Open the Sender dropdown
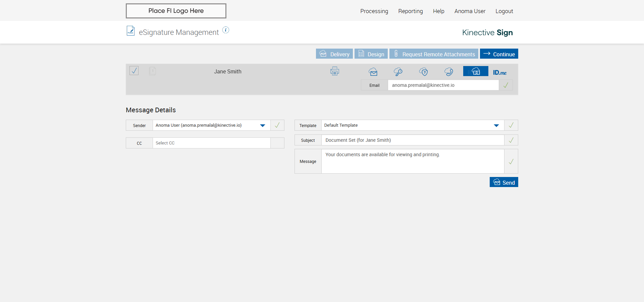644x302 pixels. point(263,125)
